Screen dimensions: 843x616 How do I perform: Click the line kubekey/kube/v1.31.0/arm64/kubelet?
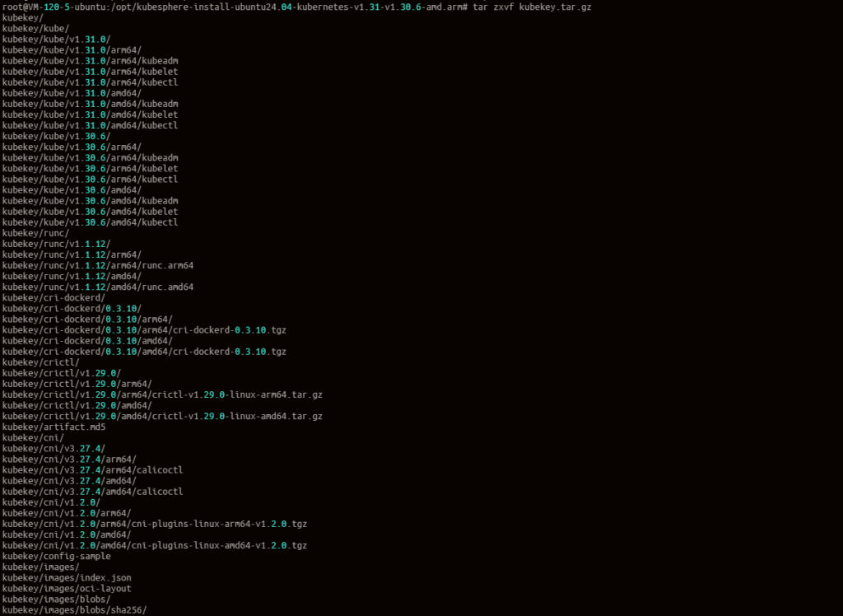pos(91,72)
